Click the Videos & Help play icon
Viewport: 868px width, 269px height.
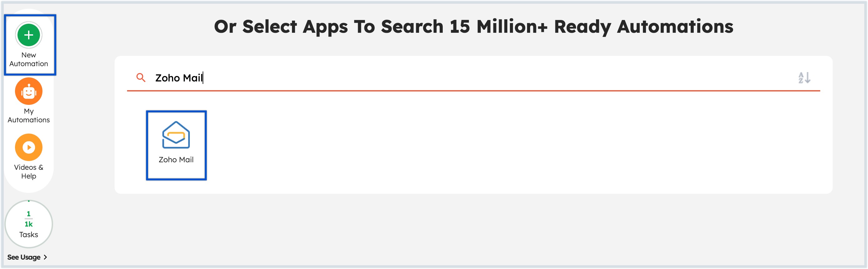tap(29, 148)
